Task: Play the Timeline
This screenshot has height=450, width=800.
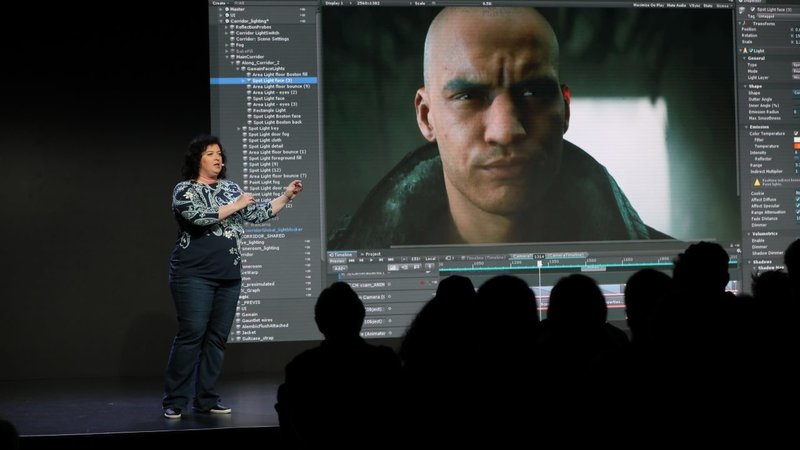Action: pyautogui.click(x=371, y=260)
